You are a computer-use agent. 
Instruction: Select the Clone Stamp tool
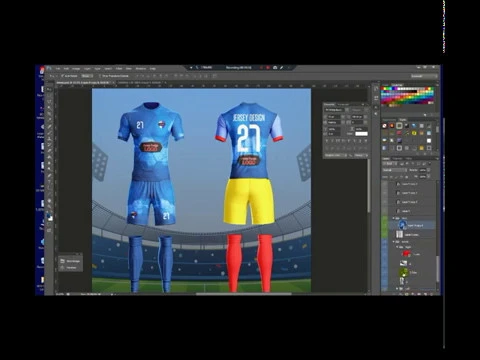point(49,140)
